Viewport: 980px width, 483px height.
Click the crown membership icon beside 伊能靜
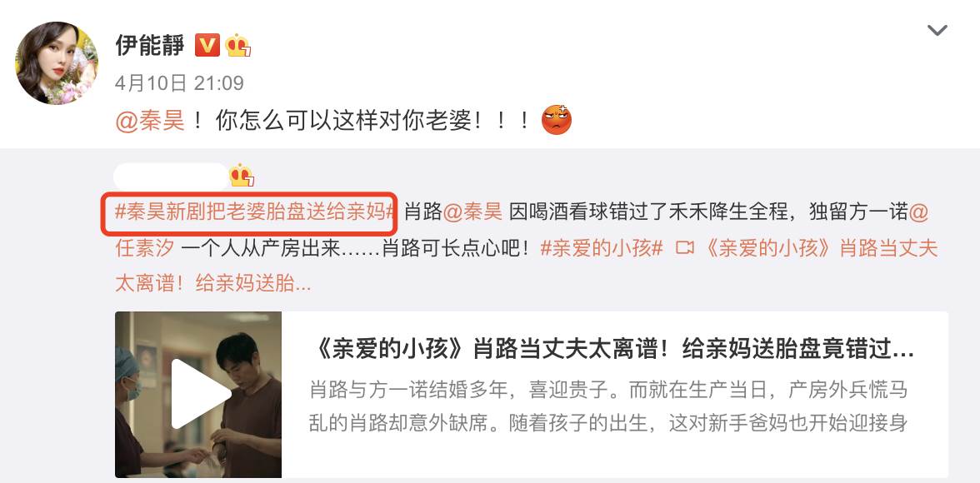tap(238, 45)
